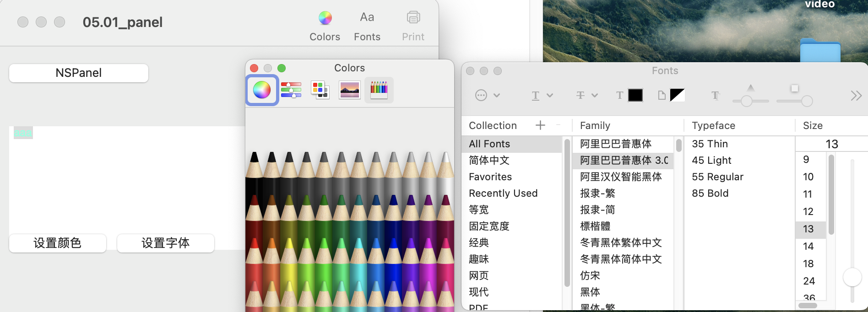Select the 仿宋 font family
Image resolution: width=868 pixels, height=312 pixels.
(x=623, y=276)
